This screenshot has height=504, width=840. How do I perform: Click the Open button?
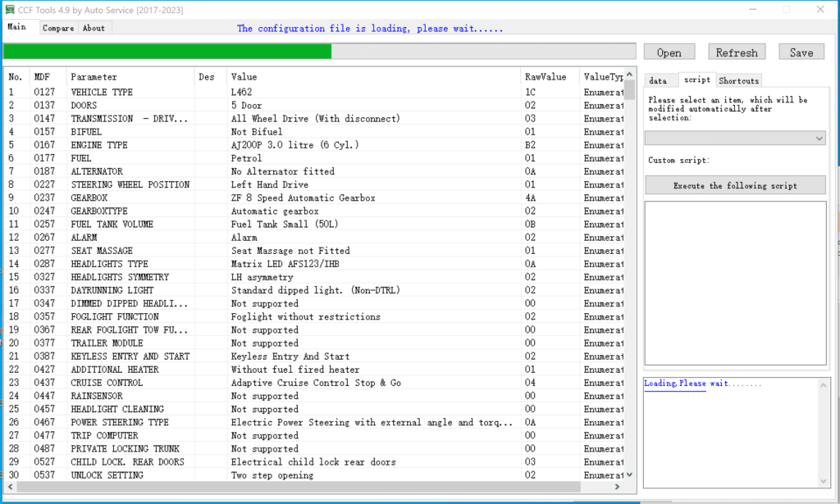click(x=669, y=52)
